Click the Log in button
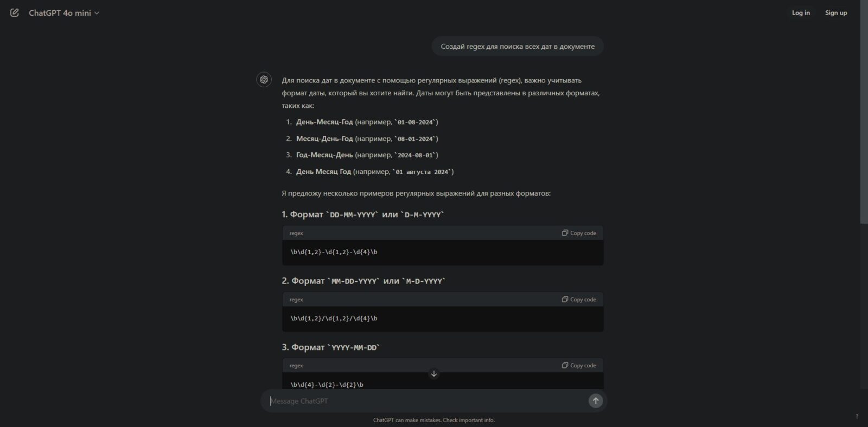 (801, 12)
